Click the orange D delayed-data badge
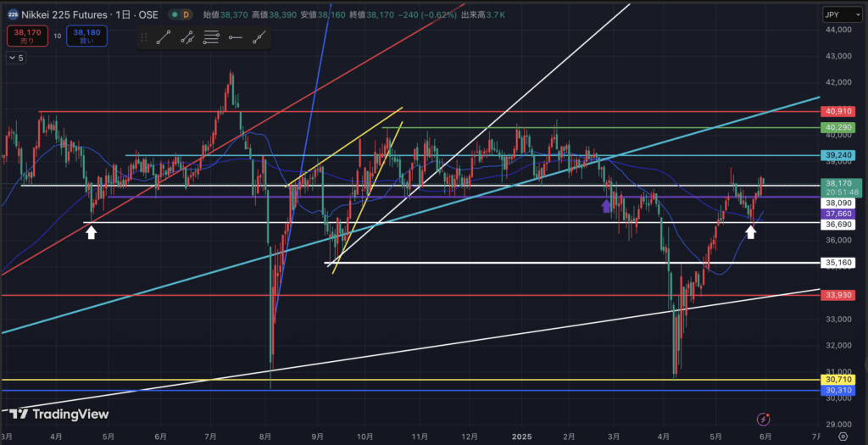The width and height of the screenshot is (868, 445). point(186,15)
